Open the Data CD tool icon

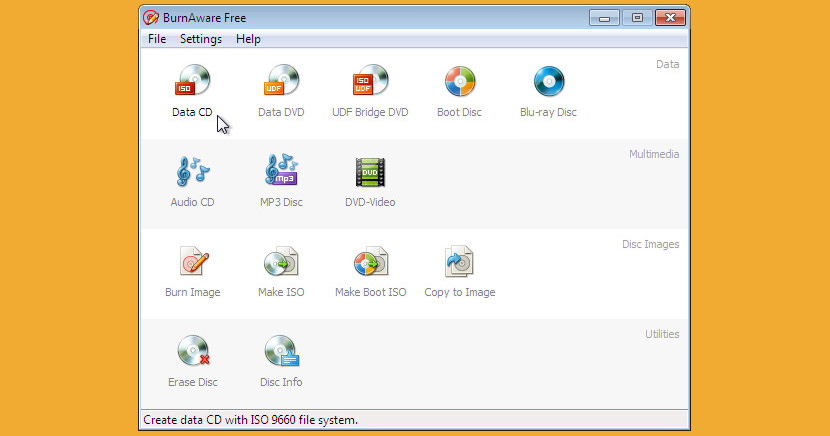click(193, 80)
